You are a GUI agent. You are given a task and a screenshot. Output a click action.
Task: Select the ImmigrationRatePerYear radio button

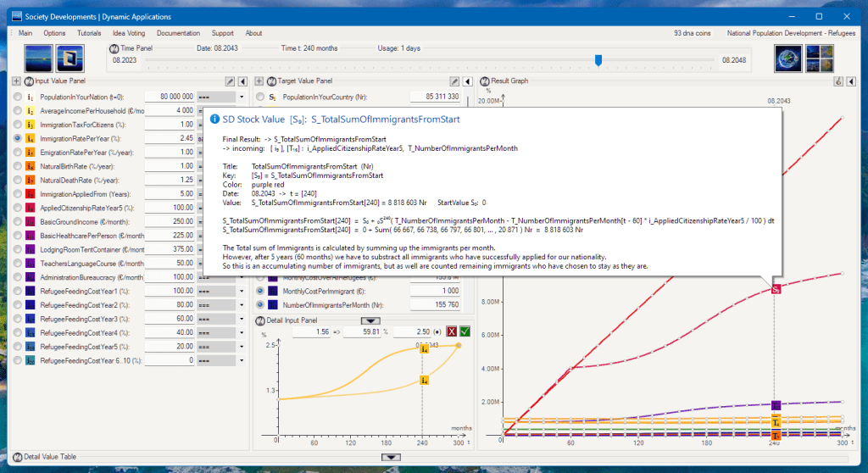click(x=18, y=137)
